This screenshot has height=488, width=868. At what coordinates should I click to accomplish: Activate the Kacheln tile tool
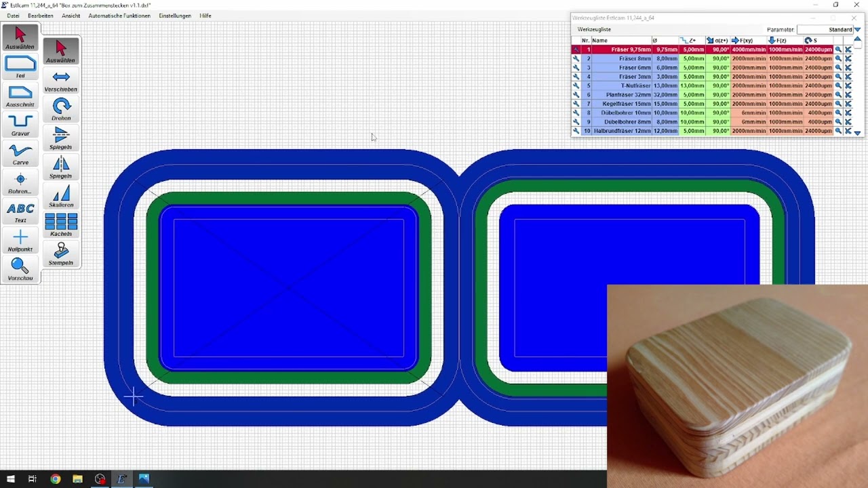tap(61, 226)
